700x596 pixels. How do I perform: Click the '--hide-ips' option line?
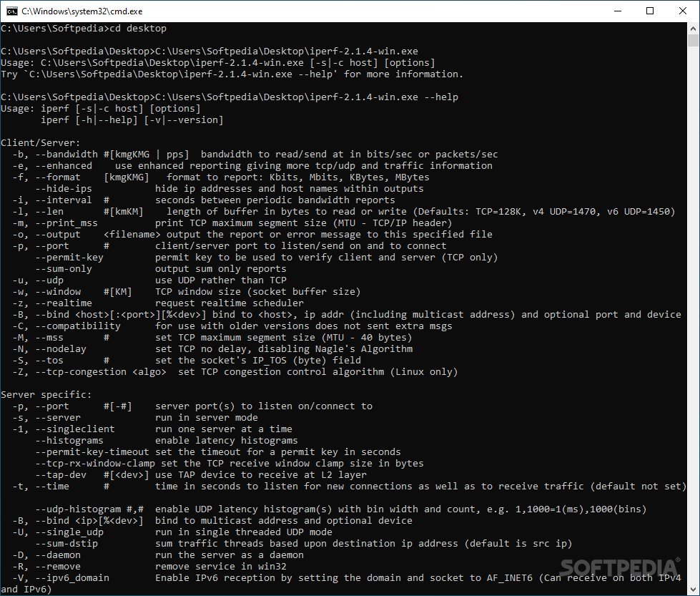tap(230, 189)
